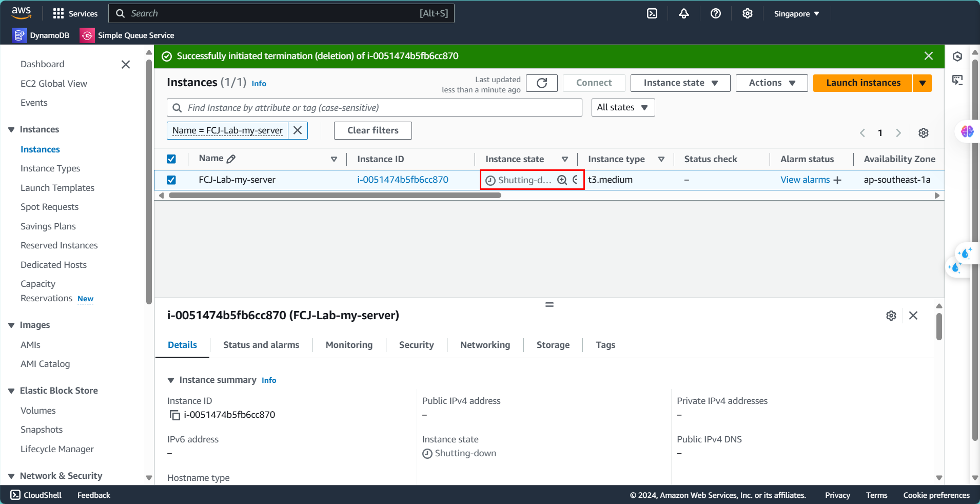Image resolution: width=980 pixels, height=504 pixels.
Task: Collapse the Instance summary section
Action: point(171,380)
